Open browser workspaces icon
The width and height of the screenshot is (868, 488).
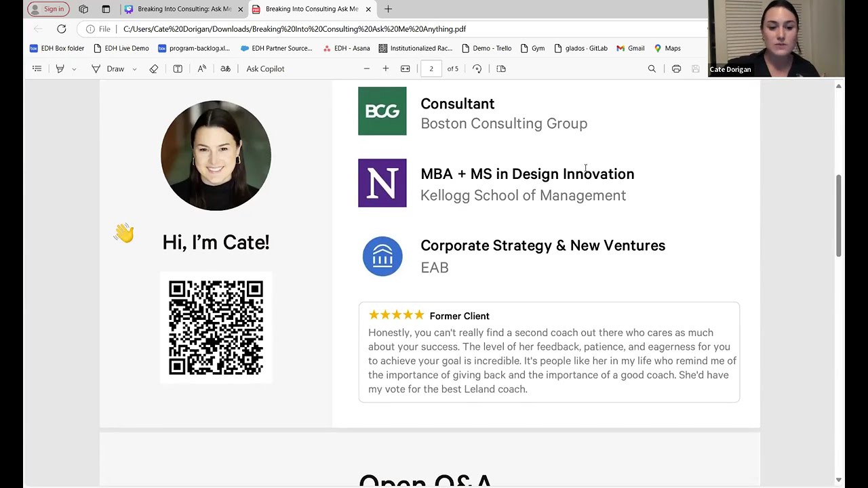coord(83,9)
